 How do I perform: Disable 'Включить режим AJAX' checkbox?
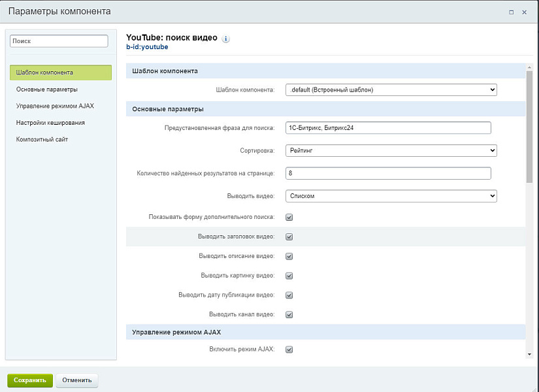[289, 350]
